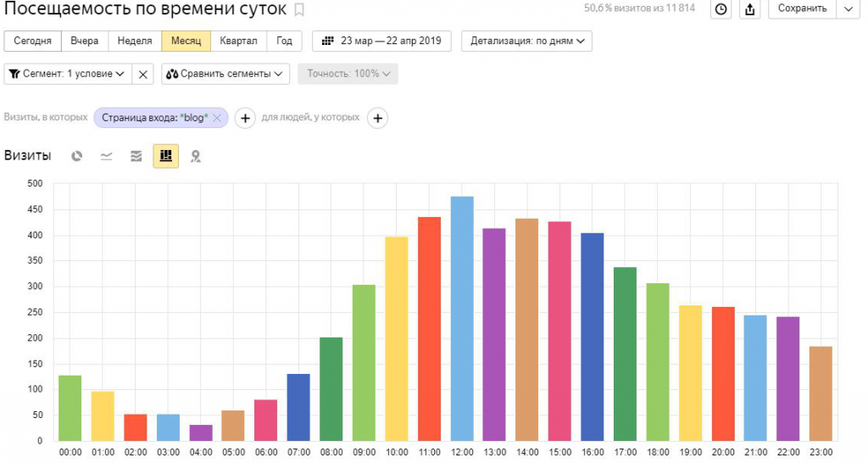Screen dimensions: 868x463
Task: Open date range 23 мар — 22 апр 2019
Action: coord(381,41)
